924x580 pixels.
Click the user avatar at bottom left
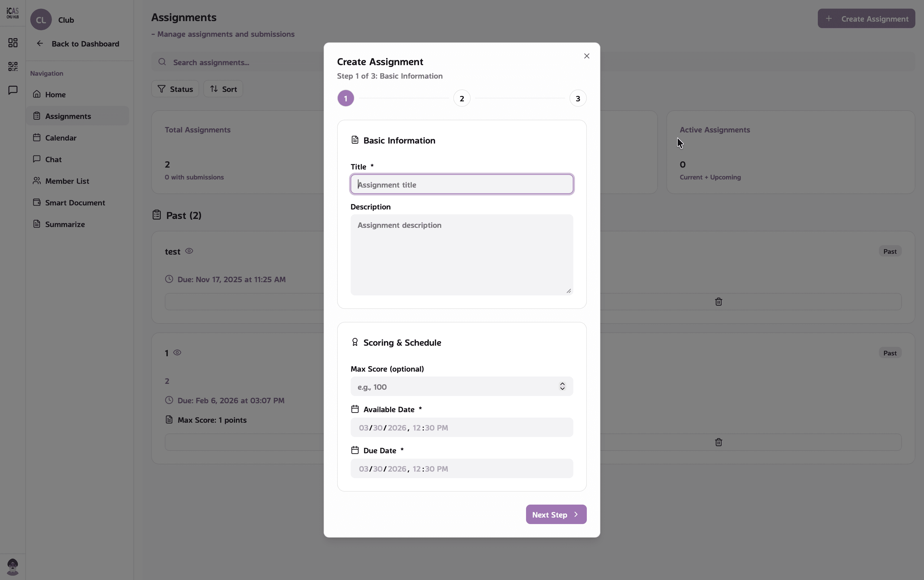click(x=13, y=566)
